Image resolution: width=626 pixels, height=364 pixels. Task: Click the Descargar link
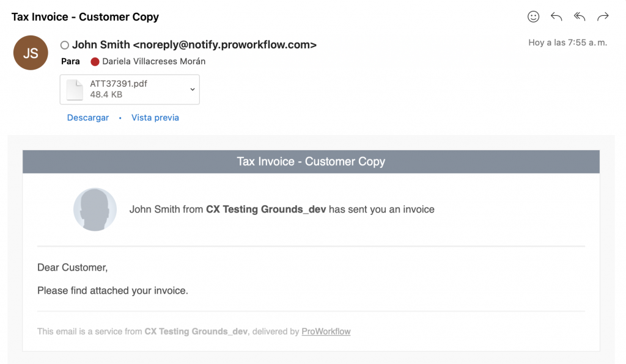pyautogui.click(x=88, y=118)
